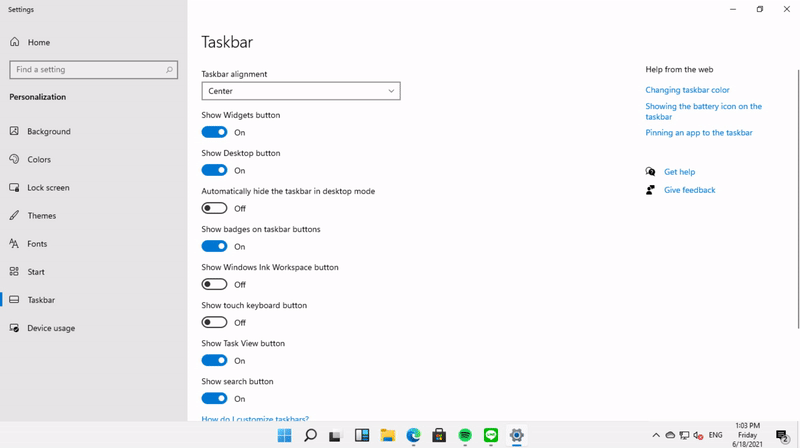Open the Themes settings page
Viewport: 800px width, 448px height.
pos(41,215)
